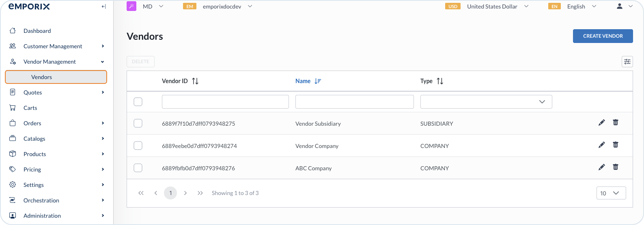Select the ABC Company row checkbox
This screenshot has height=225, width=644.
point(138,168)
